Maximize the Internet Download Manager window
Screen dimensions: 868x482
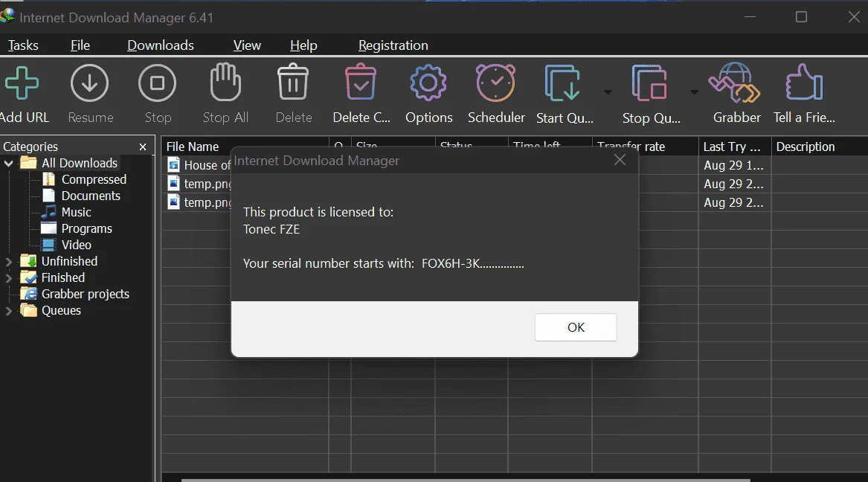[801, 17]
